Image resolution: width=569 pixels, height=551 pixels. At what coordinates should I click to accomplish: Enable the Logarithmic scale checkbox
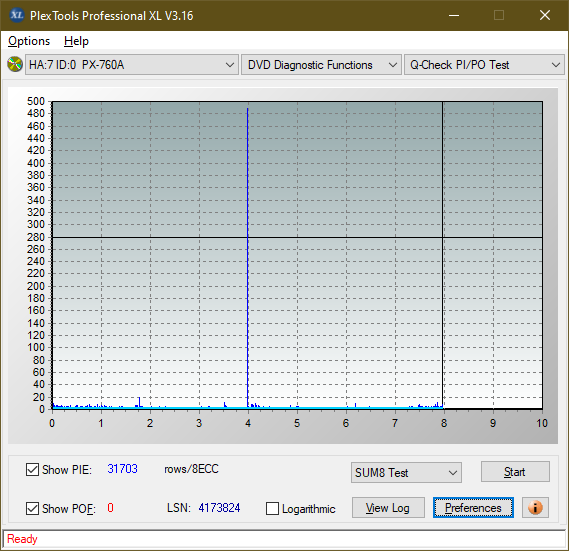(272, 509)
